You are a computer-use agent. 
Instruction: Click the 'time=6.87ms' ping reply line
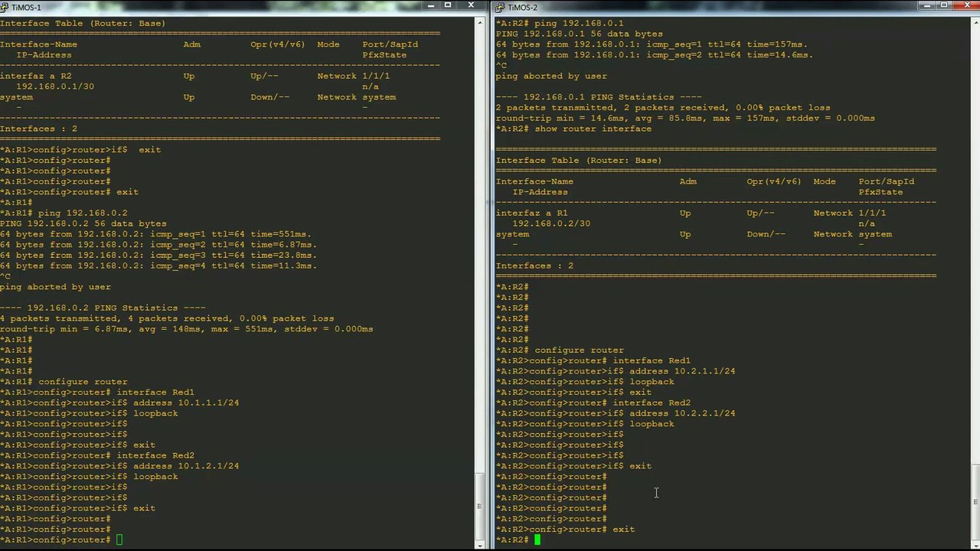pos(158,245)
